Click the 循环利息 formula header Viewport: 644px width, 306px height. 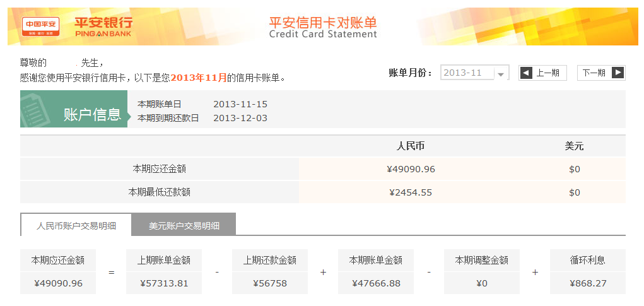point(588,261)
